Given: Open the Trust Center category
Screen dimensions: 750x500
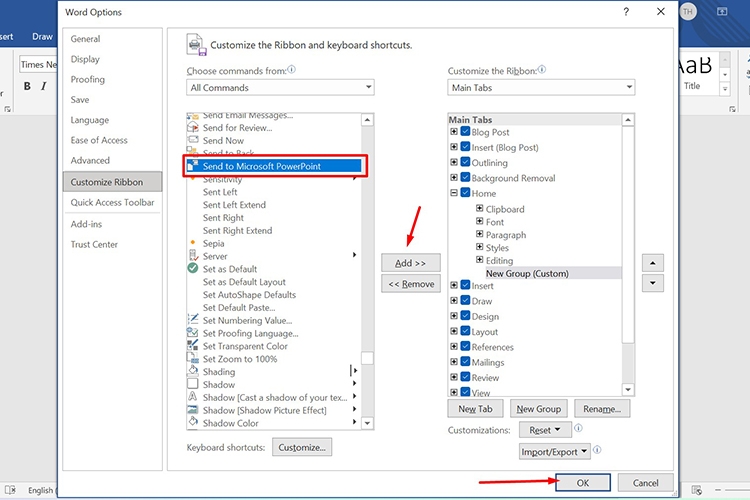Looking at the screenshot, I should coord(94,244).
